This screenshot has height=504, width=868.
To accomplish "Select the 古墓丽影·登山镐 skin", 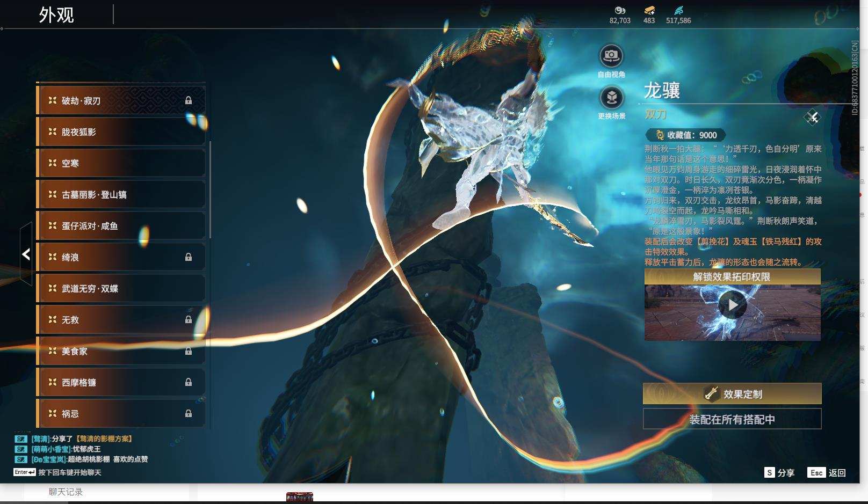I will pyautogui.click(x=121, y=194).
